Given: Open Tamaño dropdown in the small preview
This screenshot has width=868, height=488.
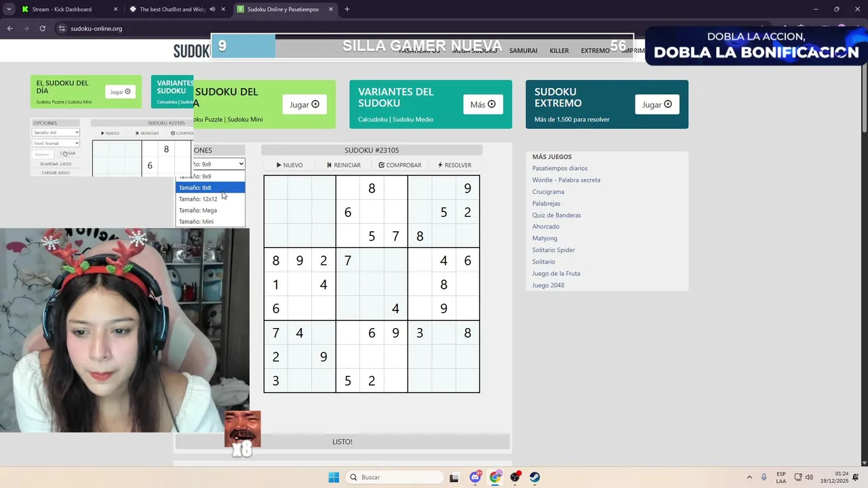Looking at the screenshot, I should 56,132.
